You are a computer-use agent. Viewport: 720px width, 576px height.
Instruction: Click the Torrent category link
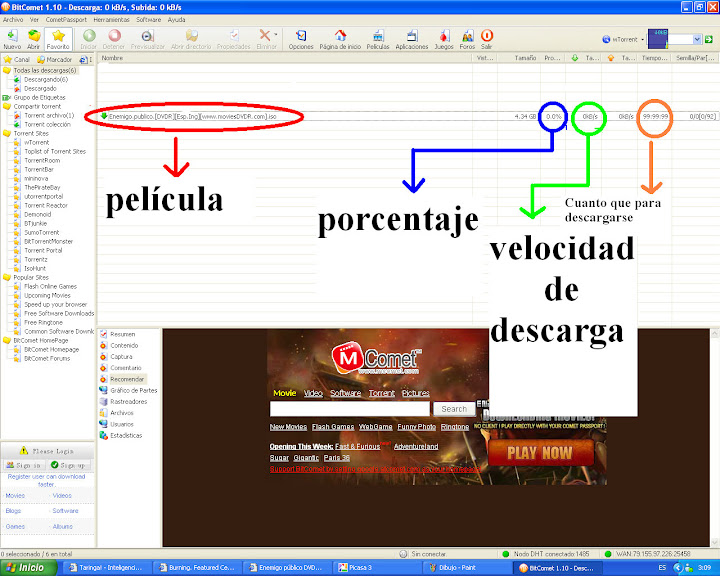(x=382, y=393)
